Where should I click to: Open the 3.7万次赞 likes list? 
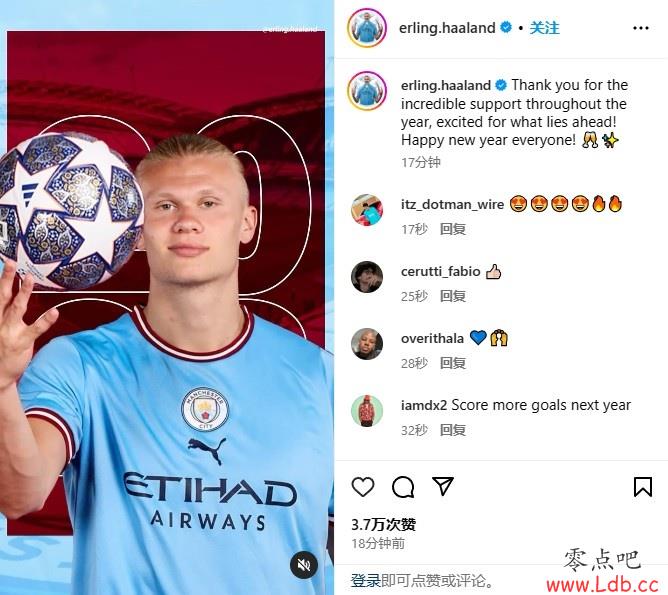[383, 524]
